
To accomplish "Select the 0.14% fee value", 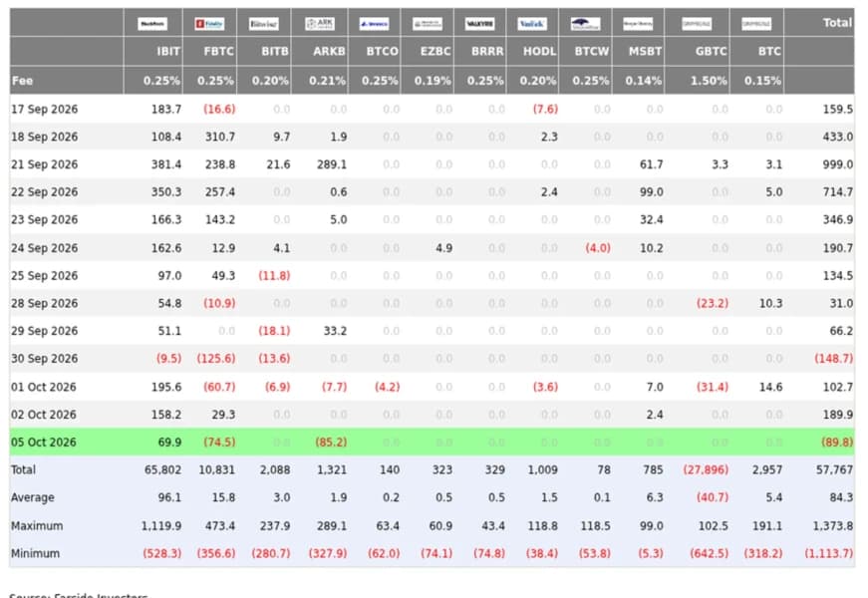I will click(x=644, y=81).
